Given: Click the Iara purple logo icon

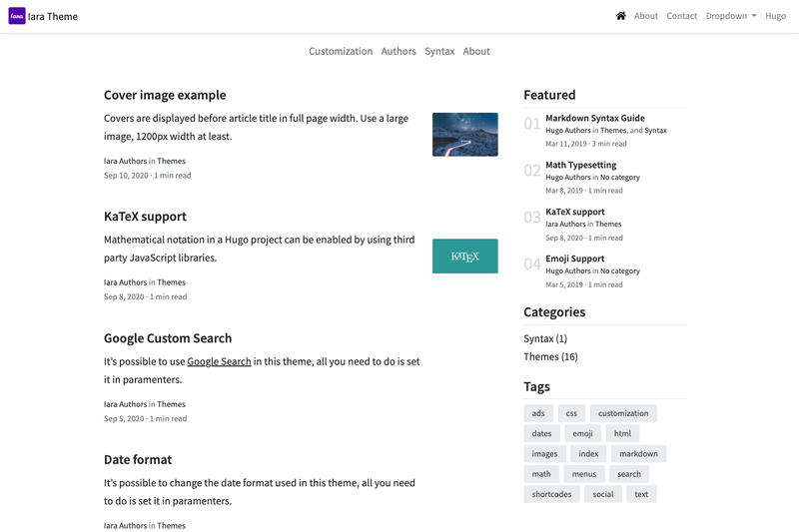Looking at the screenshot, I should click(x=17, y=16).
